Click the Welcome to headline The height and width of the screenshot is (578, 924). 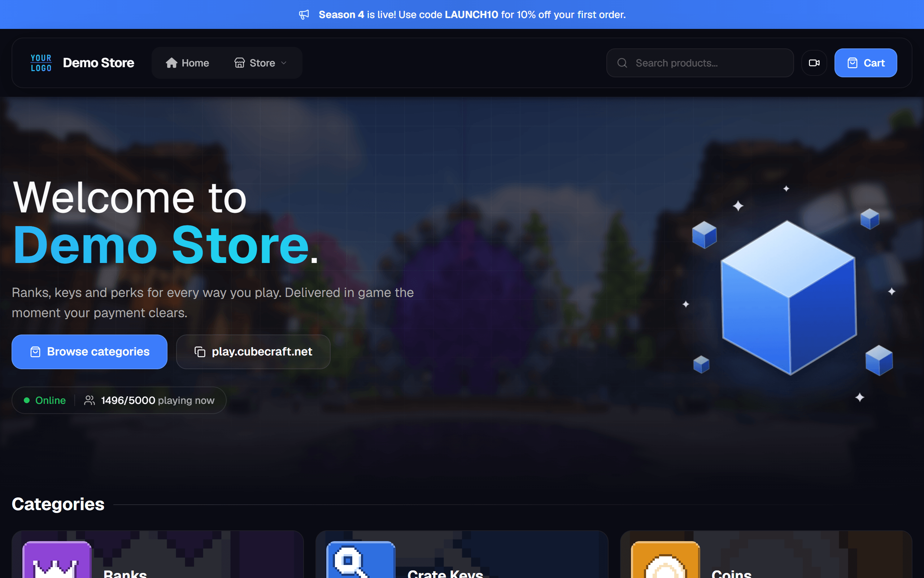(130, 198)
